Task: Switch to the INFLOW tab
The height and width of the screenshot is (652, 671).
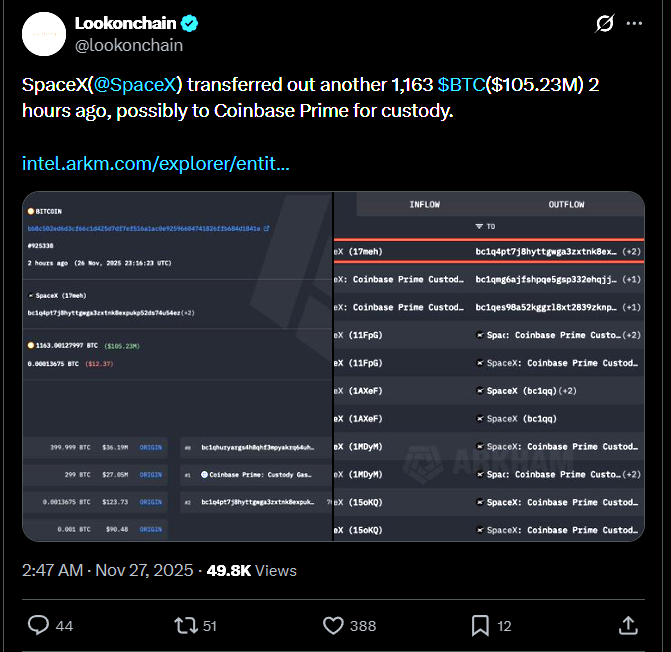Action: tap(424, 205)
